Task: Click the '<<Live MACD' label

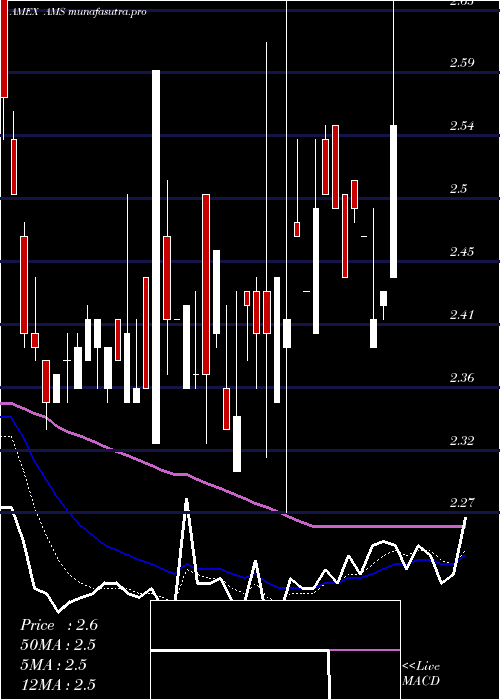Action: tap(421, 674)
